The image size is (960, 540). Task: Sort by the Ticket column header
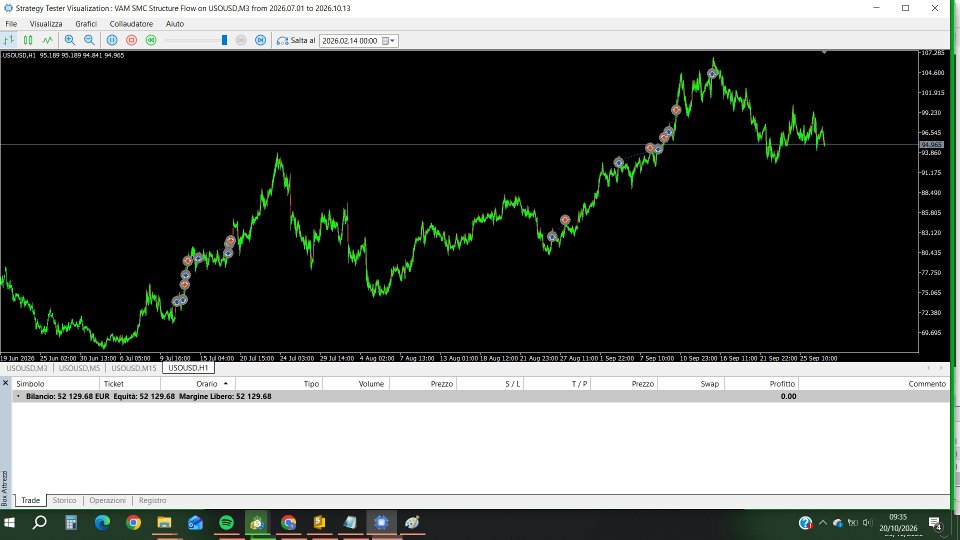tap(130, 384)
